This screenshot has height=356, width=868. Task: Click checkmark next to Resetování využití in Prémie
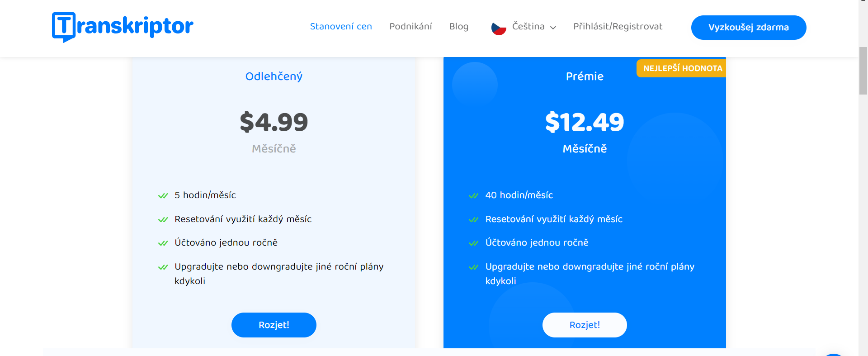[x=473, y=219]
